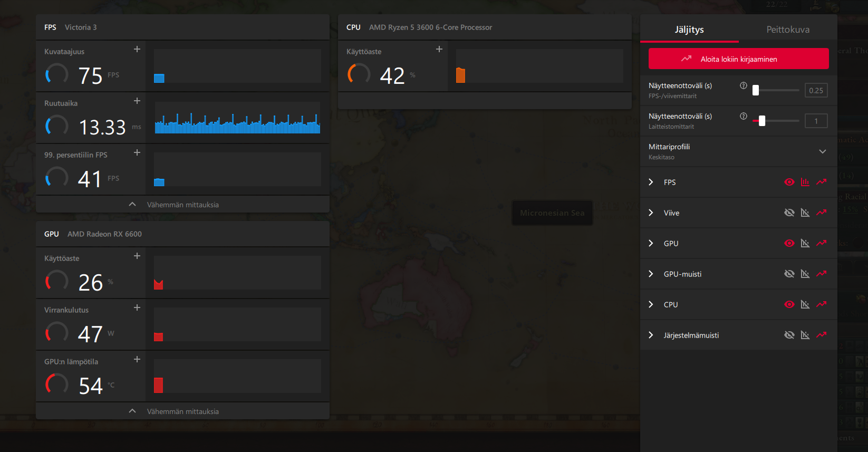Collapse FPS panel via Vähemmän mittauksia

182,205
